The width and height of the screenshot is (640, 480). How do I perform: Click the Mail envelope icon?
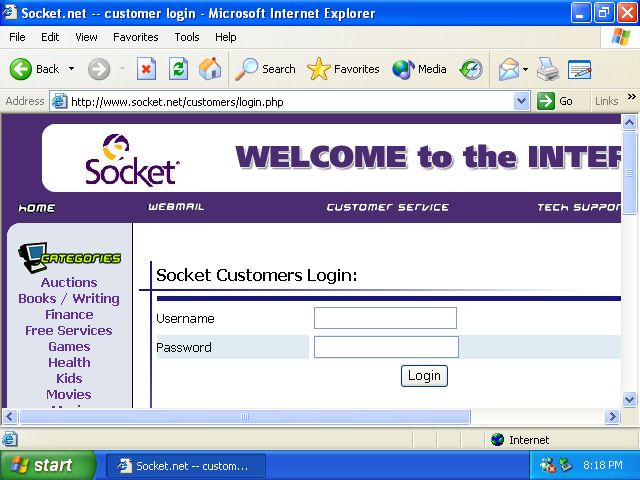(508, 69)
